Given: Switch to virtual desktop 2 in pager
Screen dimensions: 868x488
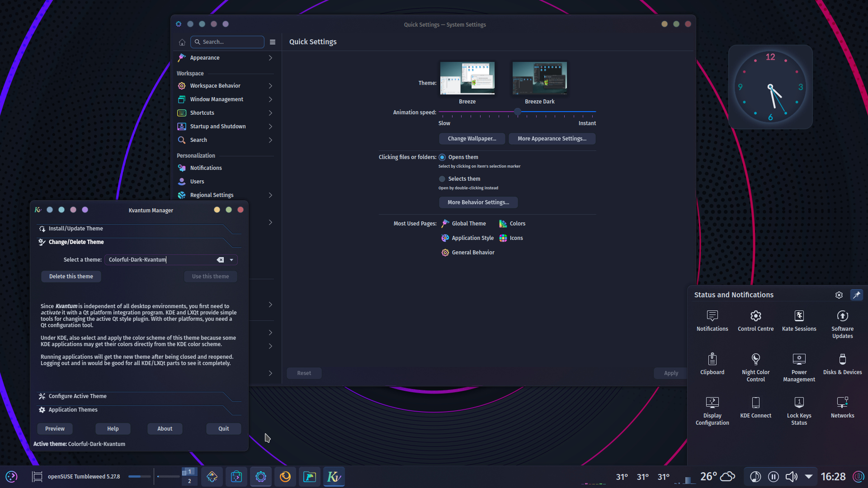Looking at the screenshot, I should point(189,481).
